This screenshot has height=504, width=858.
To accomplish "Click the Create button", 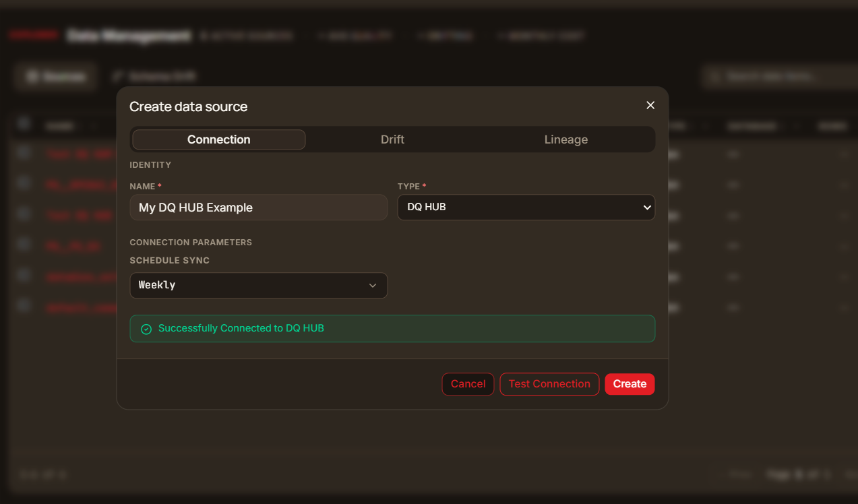I will coord(630,384).
